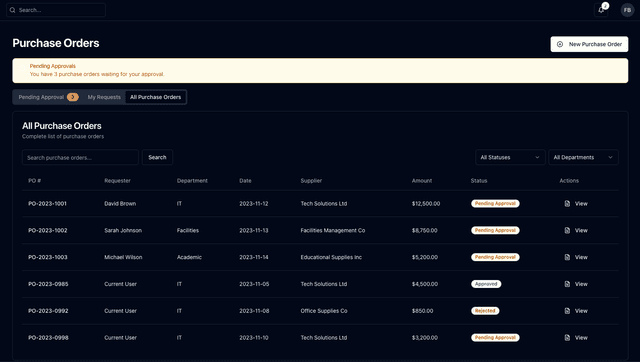Click the Rejected status badge for PO-2023-0992
This screenshot has height=362, width=640.
coord(485,311)
